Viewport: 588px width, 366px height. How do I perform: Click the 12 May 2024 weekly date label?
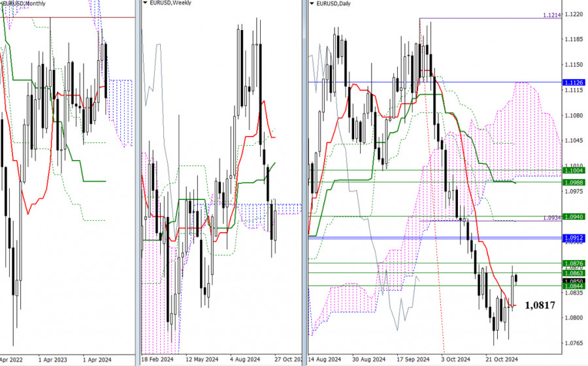click(x=202, y=359)
